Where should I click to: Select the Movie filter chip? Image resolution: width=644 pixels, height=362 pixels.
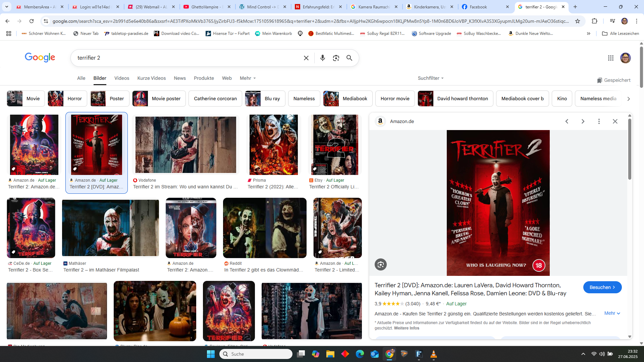(26, 99)
